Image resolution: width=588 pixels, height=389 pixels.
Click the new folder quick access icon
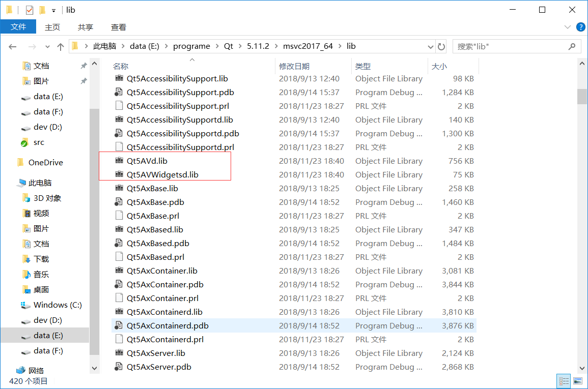[42, 10]
